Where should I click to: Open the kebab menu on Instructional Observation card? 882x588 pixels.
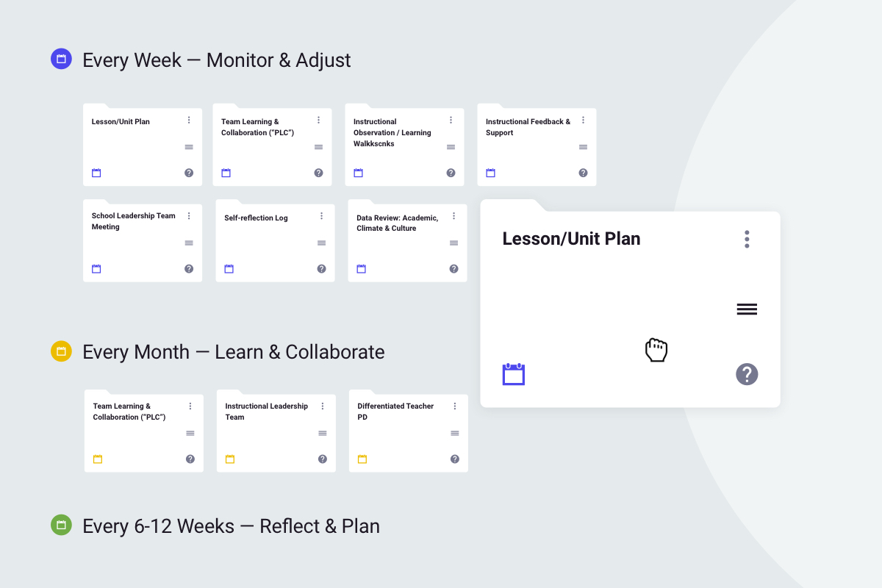coord(451,121)
